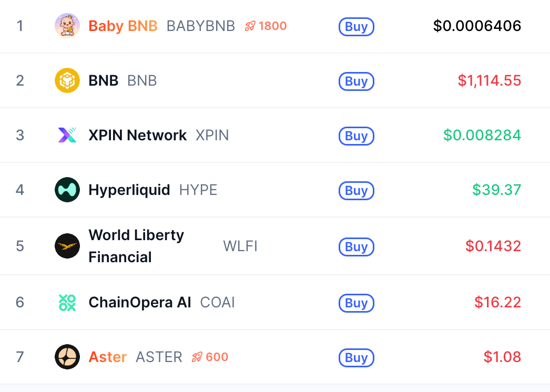550x392 pixels.
Task: Open the Hyperliquid coin page link
Action: tap(129, 190)
